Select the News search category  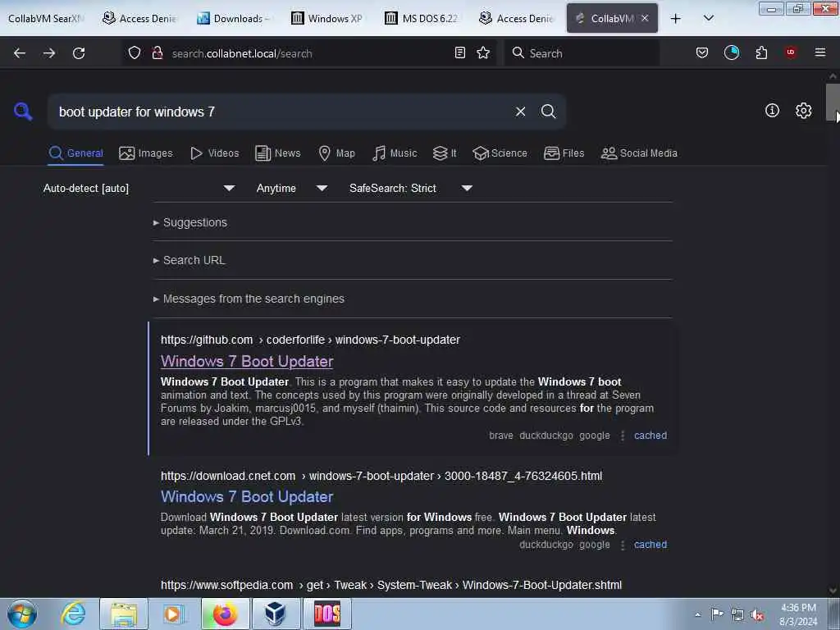pyautogui.click(x=277, y=153)
